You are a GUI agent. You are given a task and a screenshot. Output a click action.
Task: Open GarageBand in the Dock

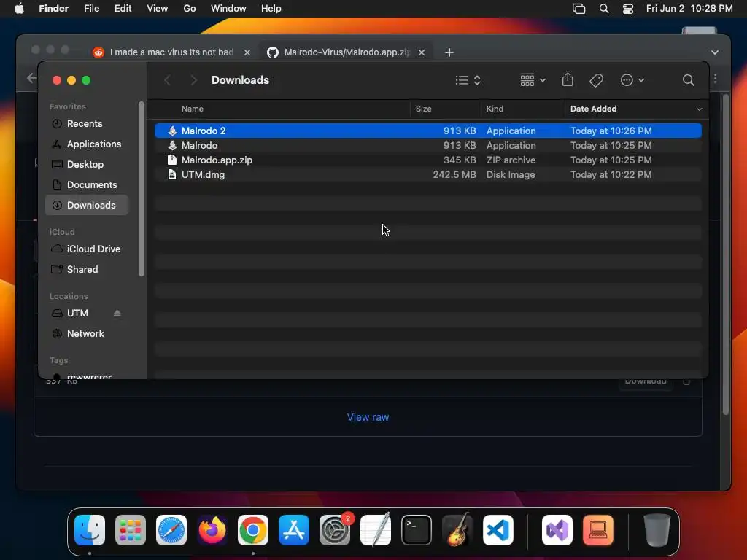click(457, 530)
